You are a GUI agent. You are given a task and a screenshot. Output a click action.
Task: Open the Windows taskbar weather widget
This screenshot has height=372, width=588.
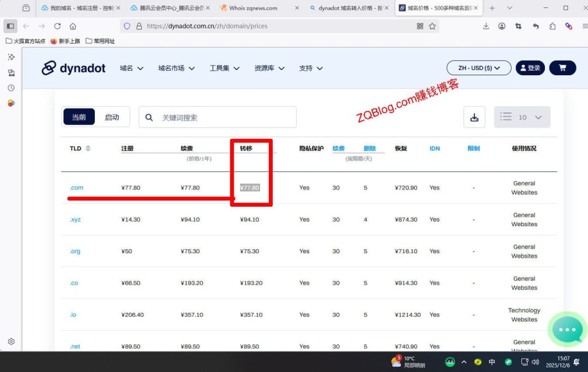click(x=408, y=362)
